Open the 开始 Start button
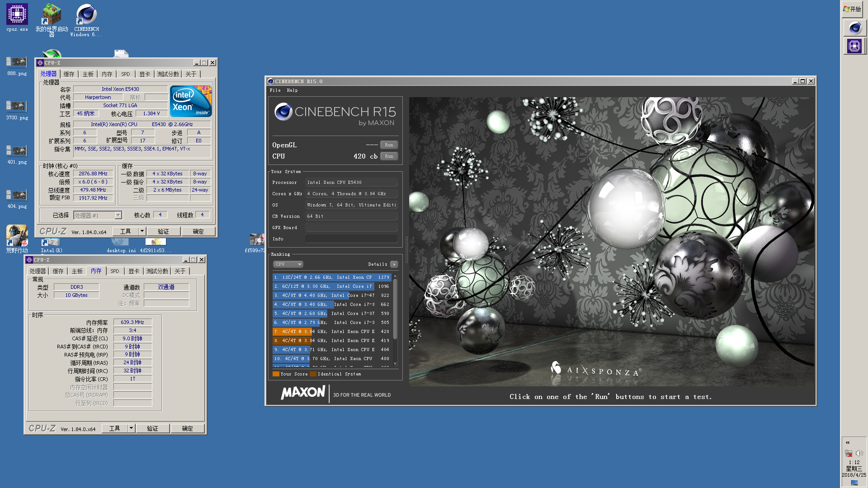This screenshot has height=488, width=868. (x=852, y=9)
